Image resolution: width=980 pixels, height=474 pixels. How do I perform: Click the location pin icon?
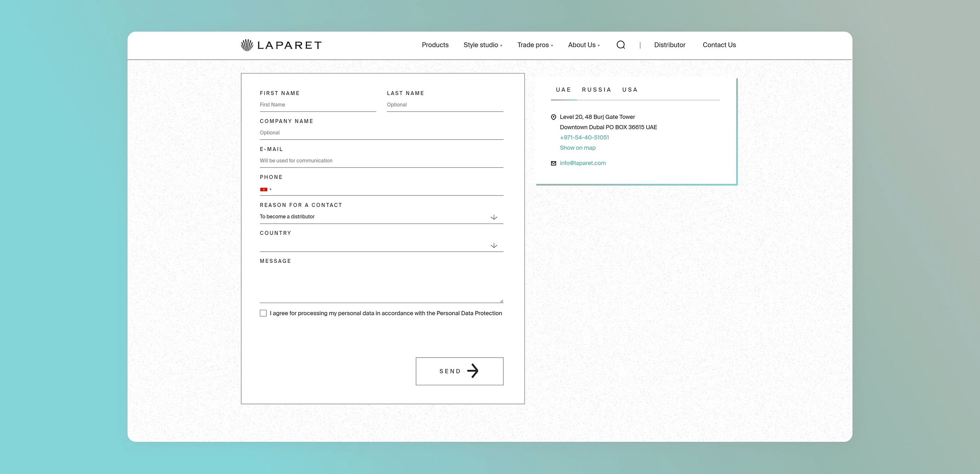[553, 117]
